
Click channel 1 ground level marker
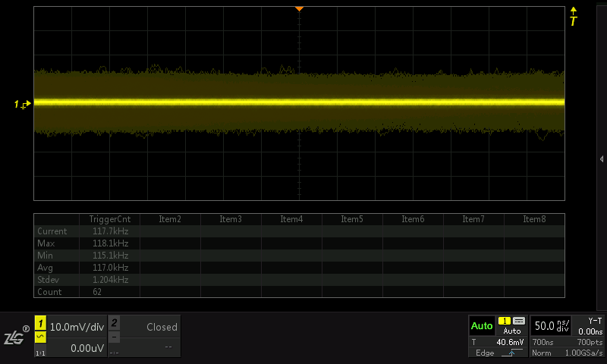pyautogui.click(x=24, y=103)
